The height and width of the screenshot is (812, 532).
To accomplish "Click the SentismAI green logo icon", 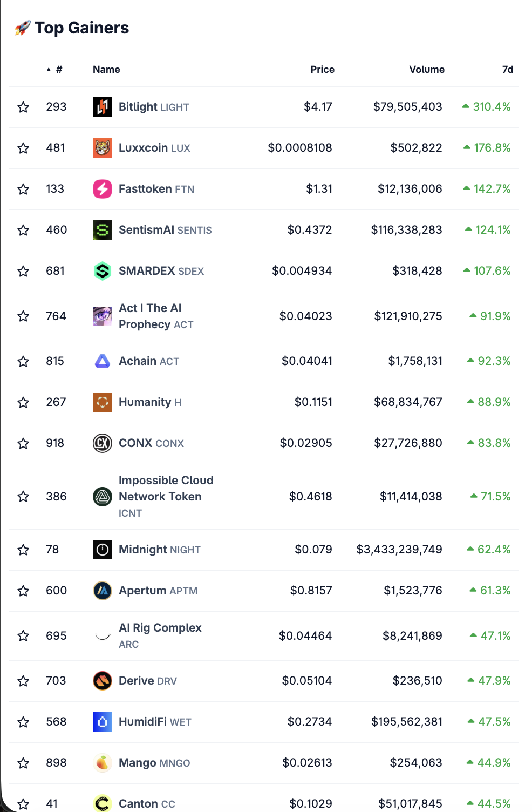I will 102,230.
